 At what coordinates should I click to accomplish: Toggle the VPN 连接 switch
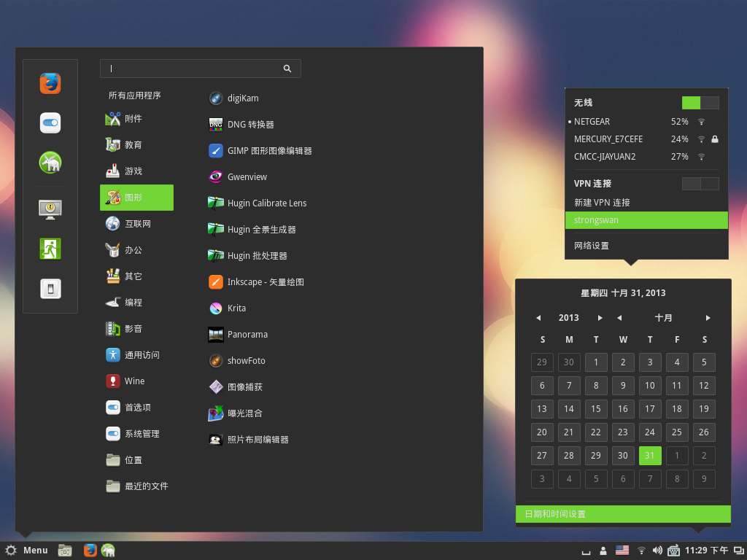click(700, 183)
